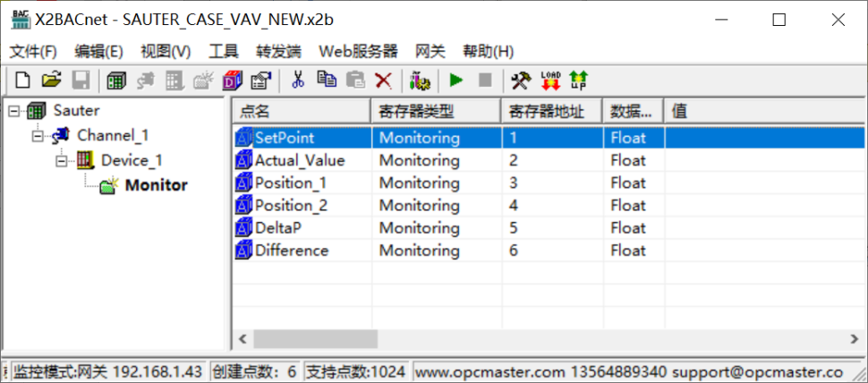Sort by the 寄存器地址 column header
Viewport: 868px width, 383px height.
pyautogui.click(x=551, y=111)
